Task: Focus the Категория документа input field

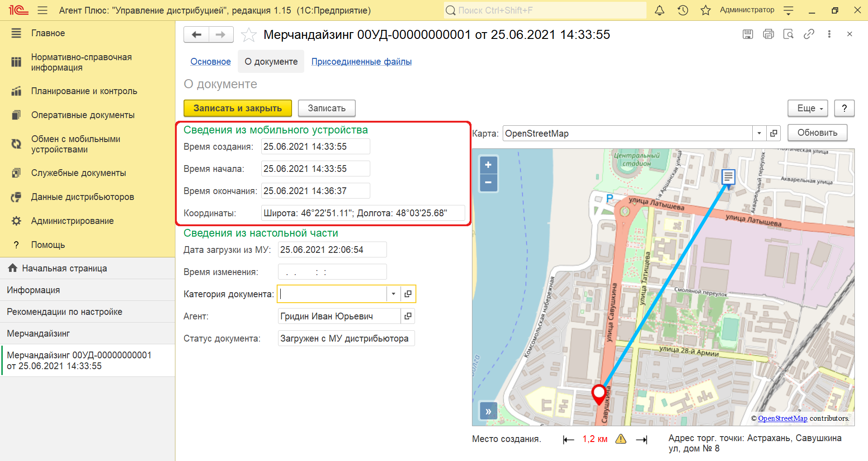Action: coord(332,294)
